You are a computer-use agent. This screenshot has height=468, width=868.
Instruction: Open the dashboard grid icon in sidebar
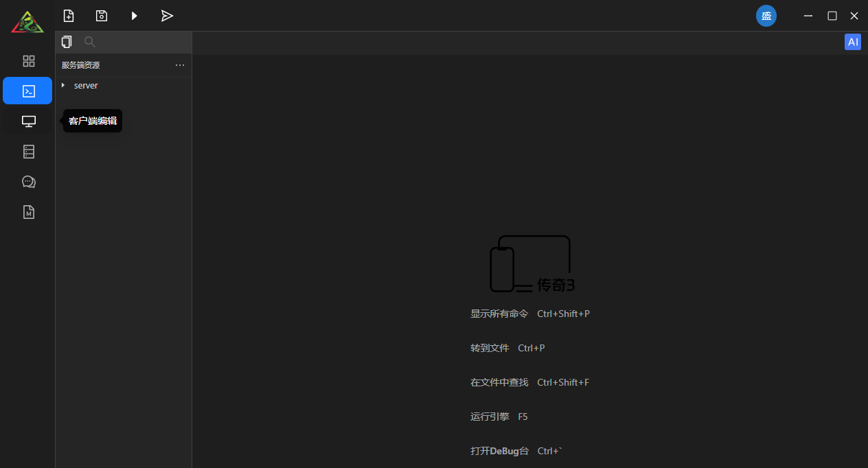(x=27, y=60)
